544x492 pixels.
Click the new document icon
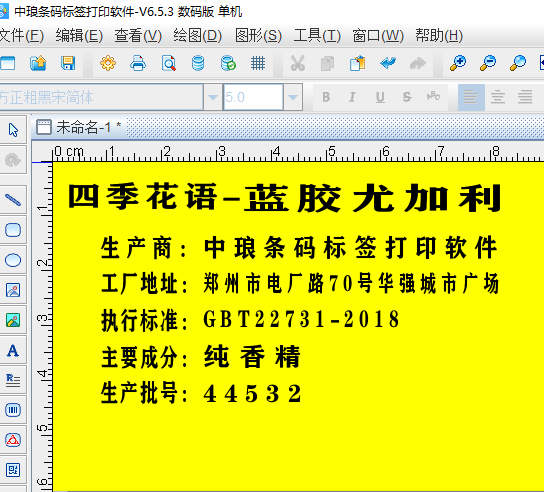8,63
